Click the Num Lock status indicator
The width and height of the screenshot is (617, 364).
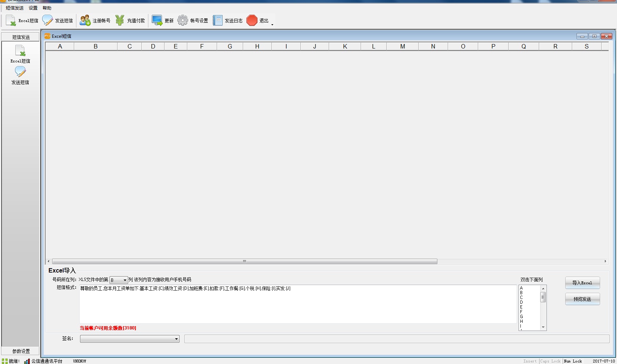(x=573, y=361)
